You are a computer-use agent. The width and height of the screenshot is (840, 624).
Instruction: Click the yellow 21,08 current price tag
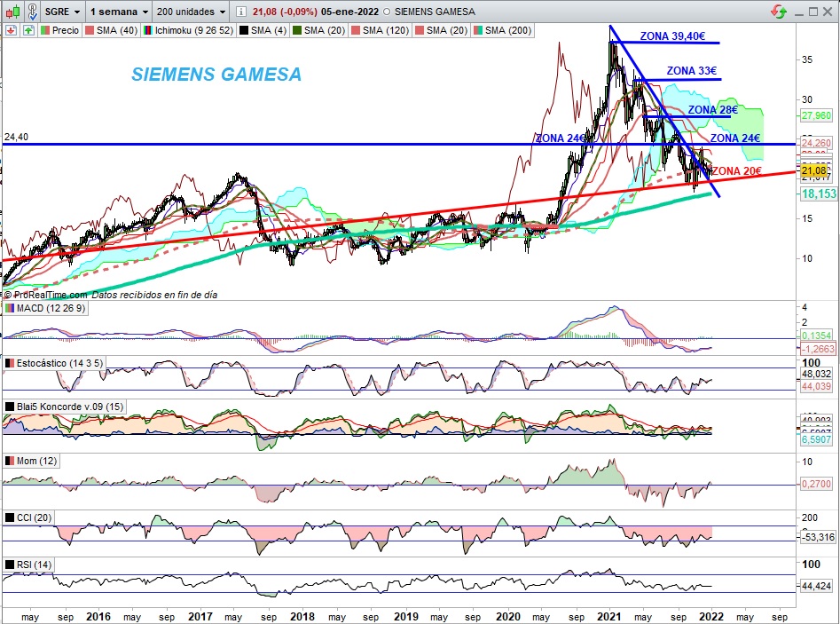click(813, 170)
